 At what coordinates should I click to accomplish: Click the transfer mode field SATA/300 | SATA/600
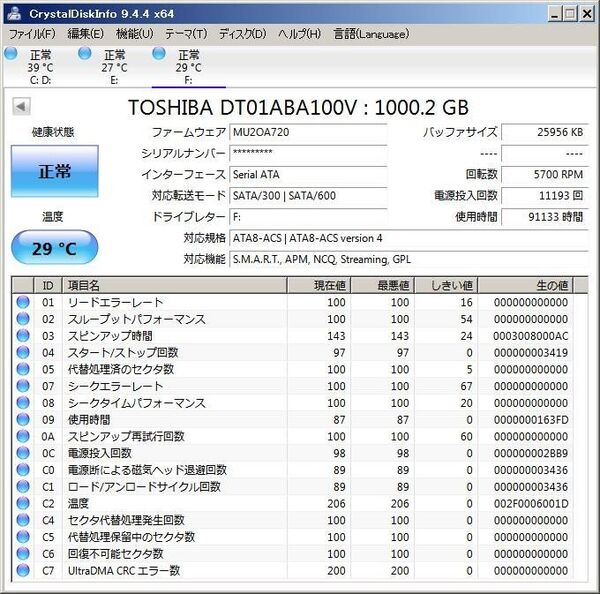[x=308, y=196]
